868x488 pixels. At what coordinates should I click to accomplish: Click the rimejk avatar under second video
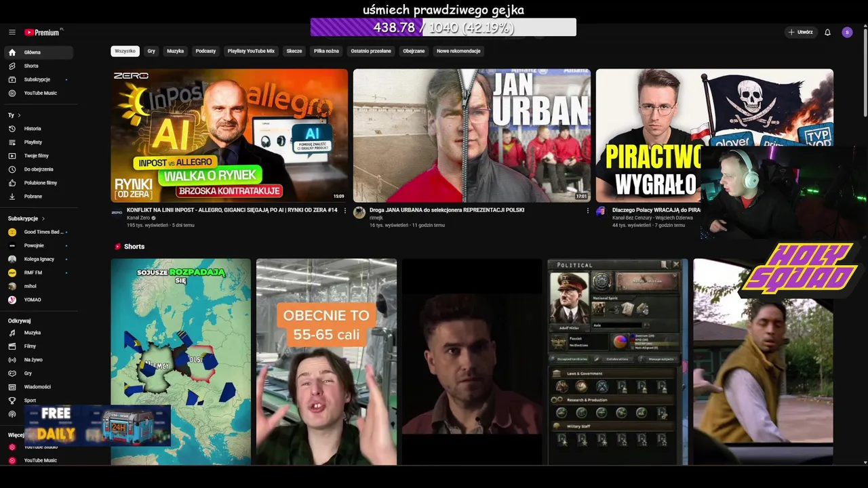tap(359, 212)
